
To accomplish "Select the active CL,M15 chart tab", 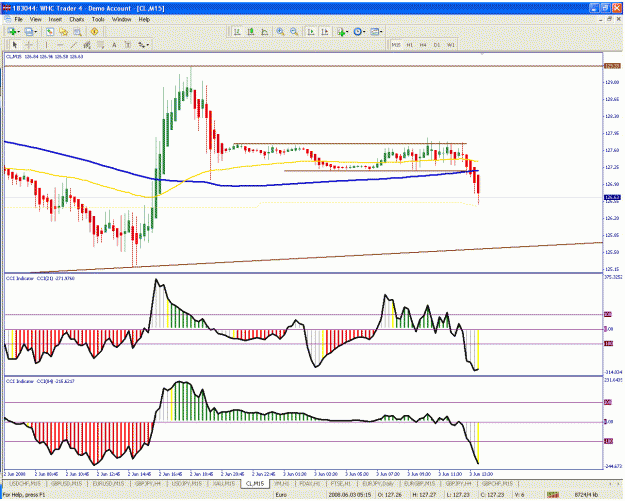I will coord(255,484).
